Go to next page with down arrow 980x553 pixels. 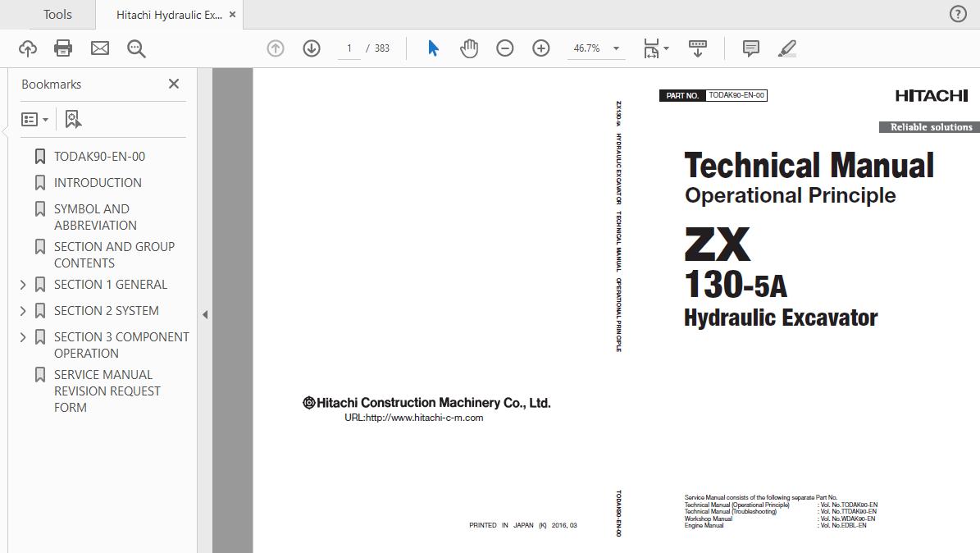click(x=312, y=48)
